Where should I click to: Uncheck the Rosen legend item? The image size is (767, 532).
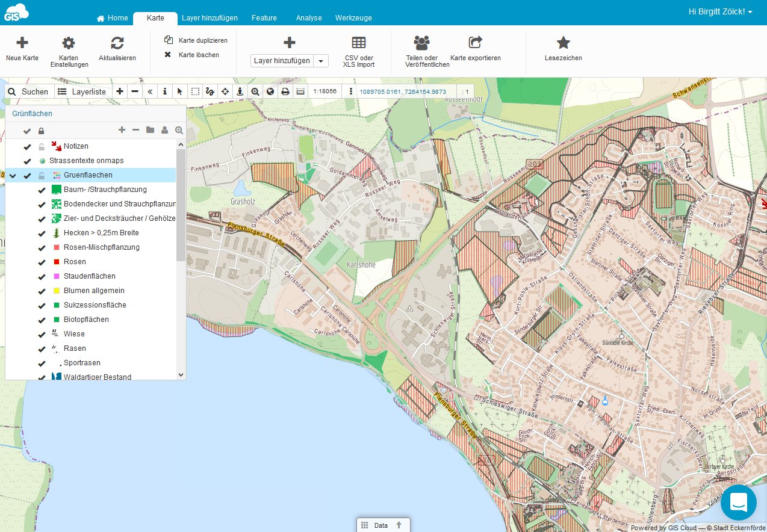pos(42,262)
